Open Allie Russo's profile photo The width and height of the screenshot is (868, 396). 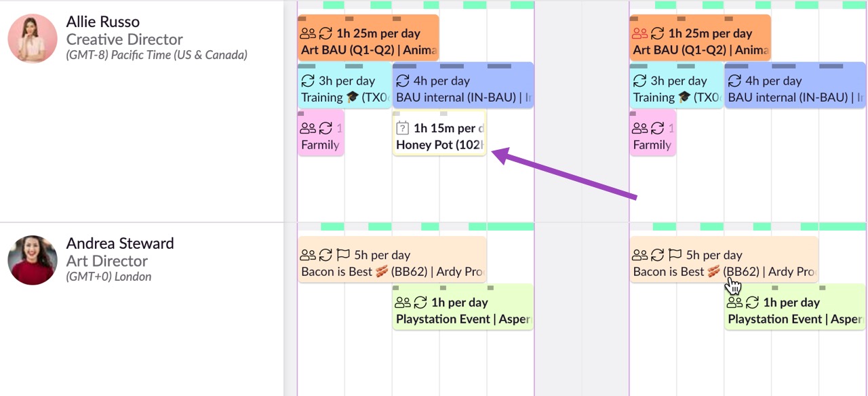point(33,39)
